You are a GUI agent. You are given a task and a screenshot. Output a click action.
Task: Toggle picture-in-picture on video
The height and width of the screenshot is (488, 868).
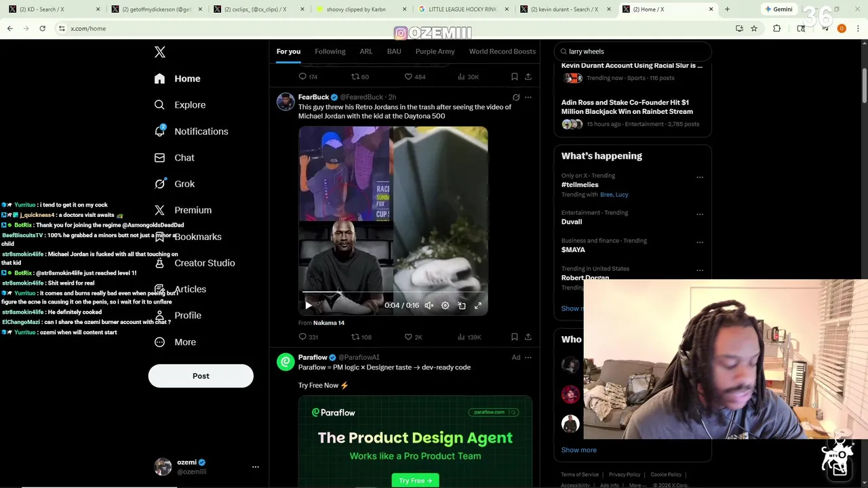(x=462, y=306)
